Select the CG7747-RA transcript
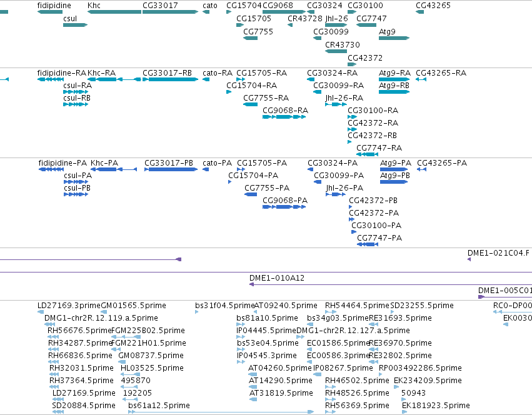Image resolution: width=532 pixels, height=415 pixels. [x=368, y=154]
